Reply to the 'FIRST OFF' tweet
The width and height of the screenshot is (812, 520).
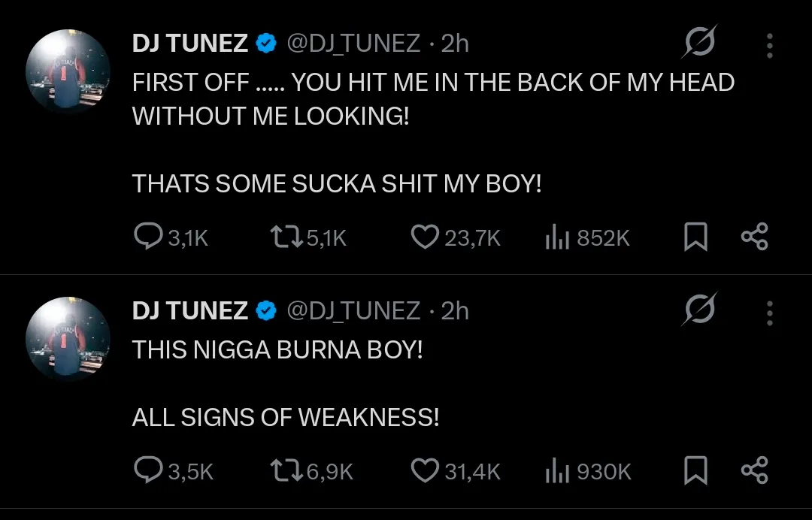click(147, 237)
